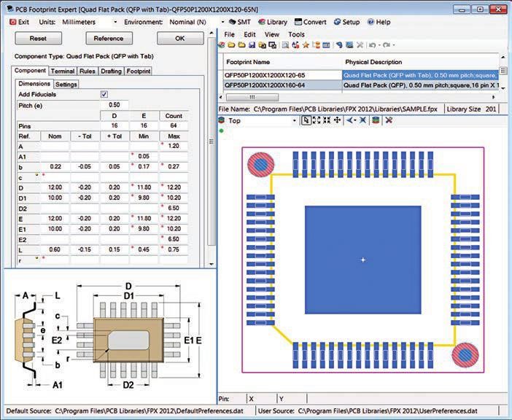Click the top-left fiducial in footprint preview

260,165
